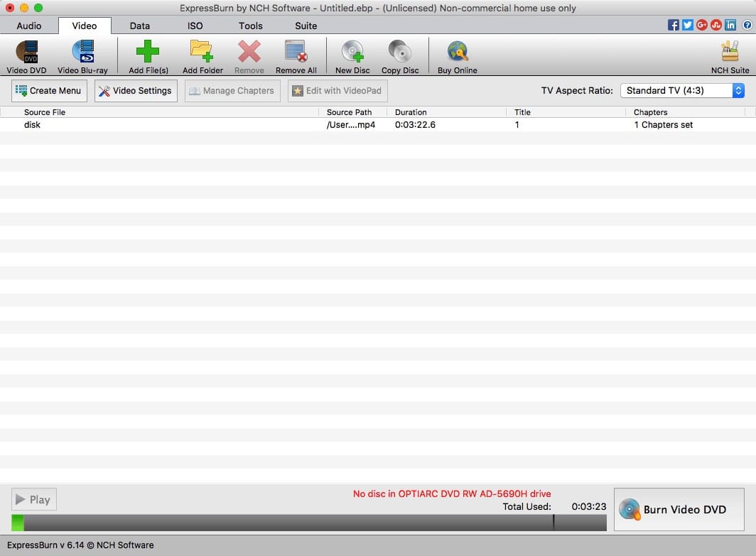Screen dimensions: 756x556
Task: Open the Tools menu tab
Action: 250,26
